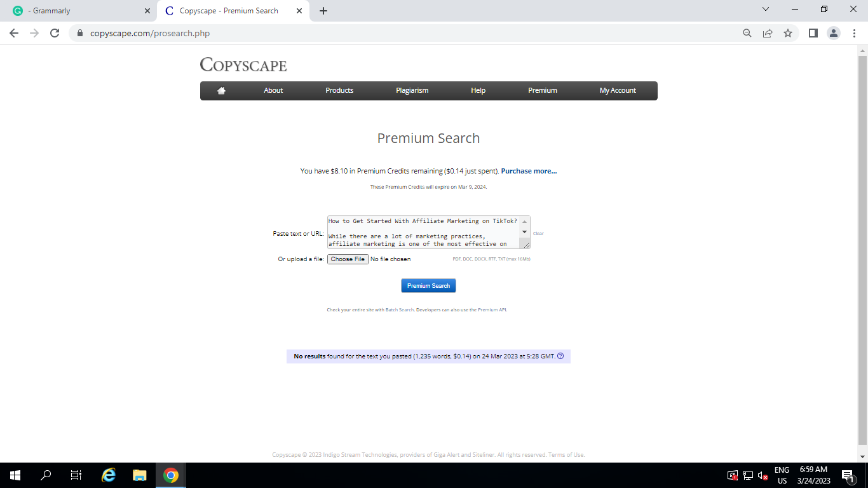Click the blue Premium Search button
The width and height of the screenshot is (868, 488).
pyautogui.click(x=428, y=286)
